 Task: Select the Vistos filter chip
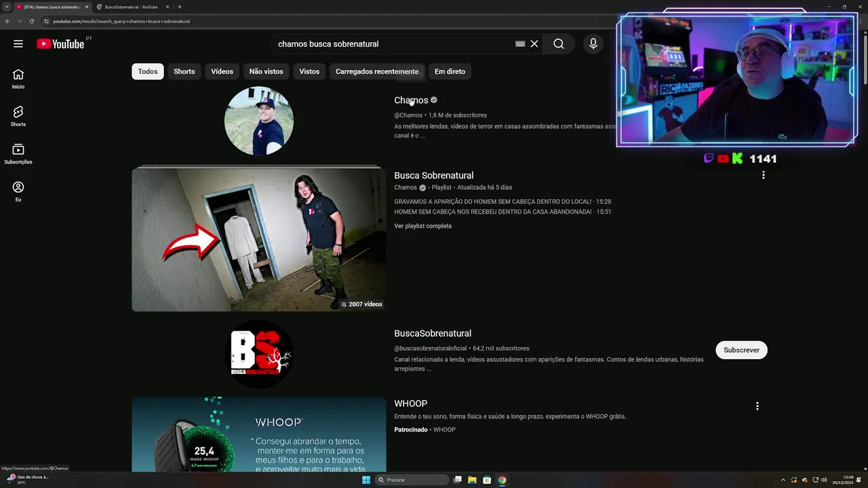[309, 71]
